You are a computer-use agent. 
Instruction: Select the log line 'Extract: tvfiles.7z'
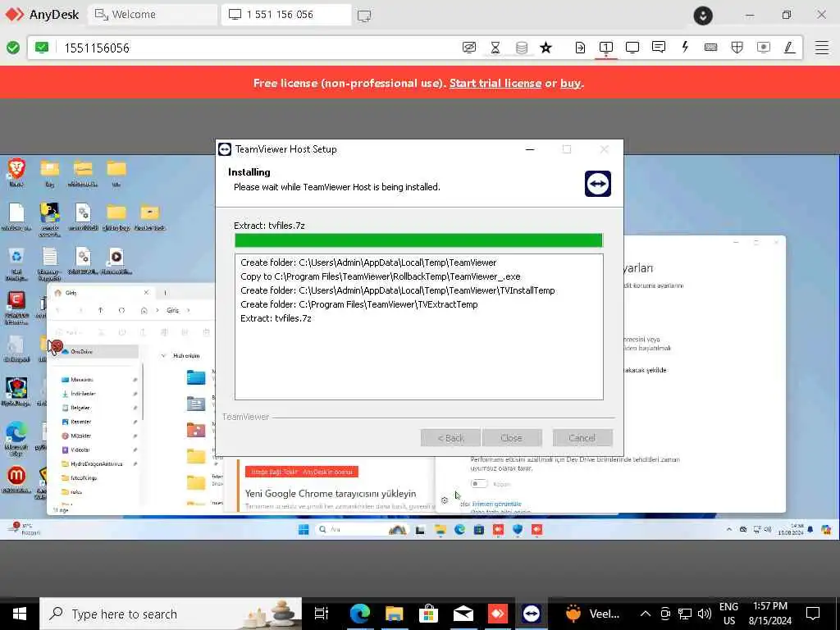tap(276, 318)
